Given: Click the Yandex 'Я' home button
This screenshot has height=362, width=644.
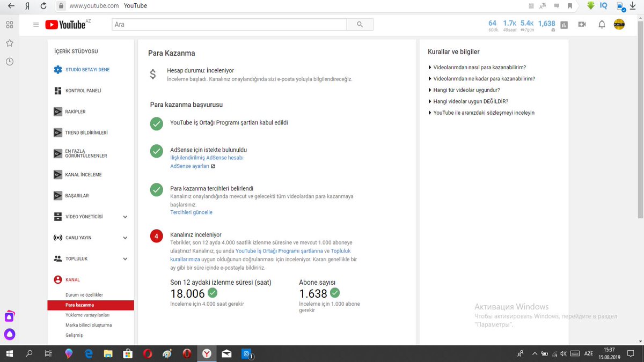Looking at the screenshot, I should (27, 6).
